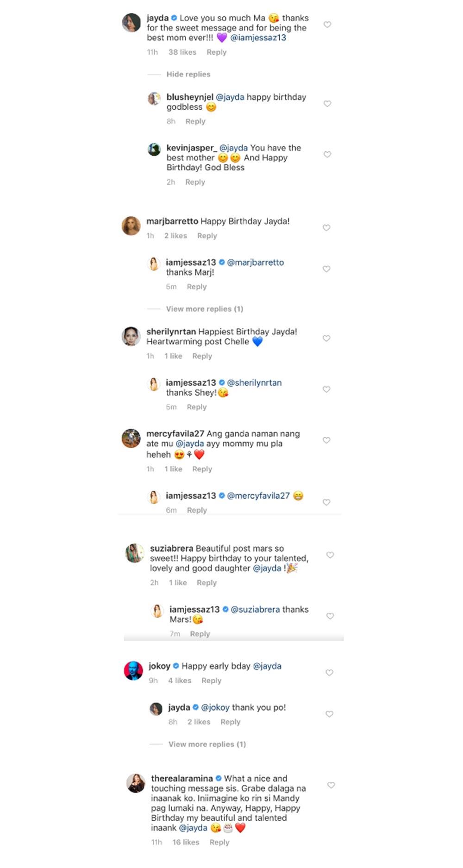The image size is (463, 868).
Task: Reply to therealaramina's comment
Action: tap(219, 842)
